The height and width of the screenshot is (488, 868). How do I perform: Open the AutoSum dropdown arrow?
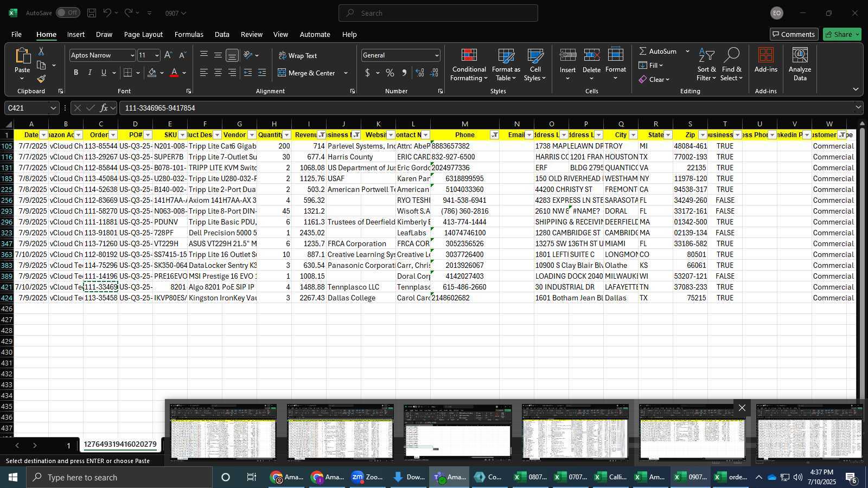687,51
